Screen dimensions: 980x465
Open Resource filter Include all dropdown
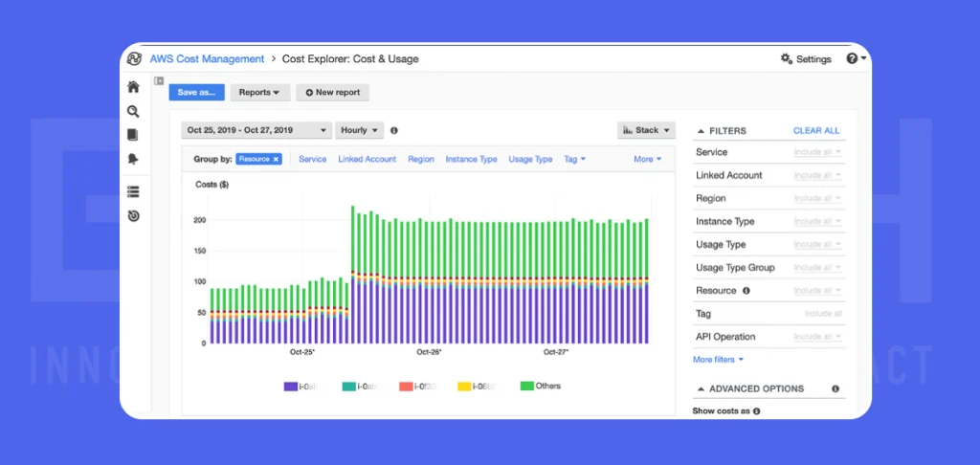(x=817, y=291)
